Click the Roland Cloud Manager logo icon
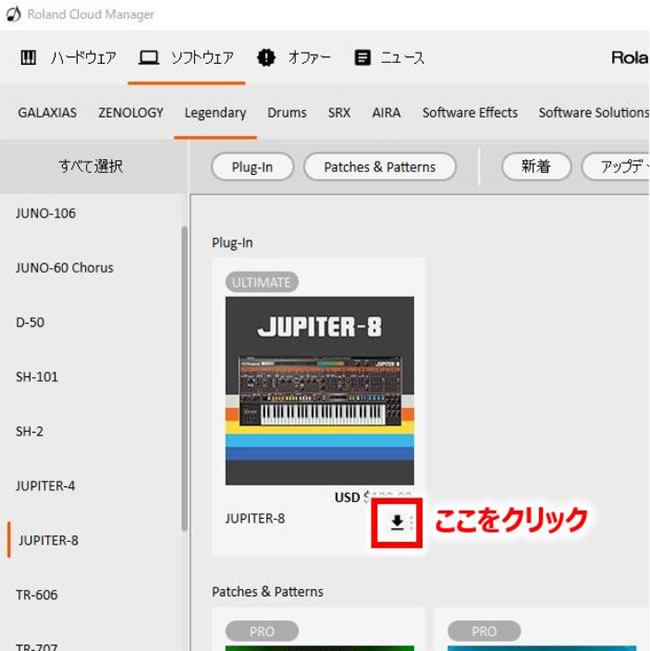650x651 pixels. [x=13, y=14]
